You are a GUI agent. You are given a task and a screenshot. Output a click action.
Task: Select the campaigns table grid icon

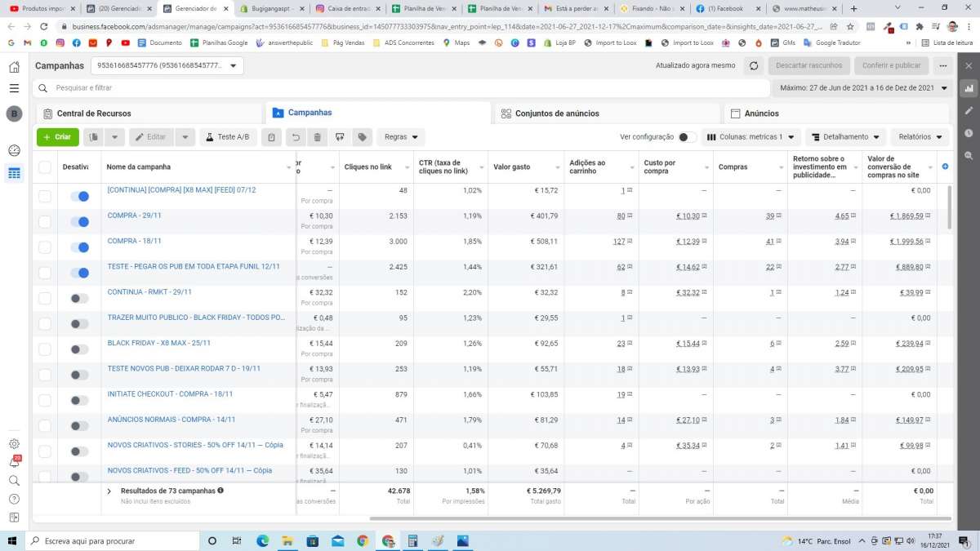pos(14,173)
